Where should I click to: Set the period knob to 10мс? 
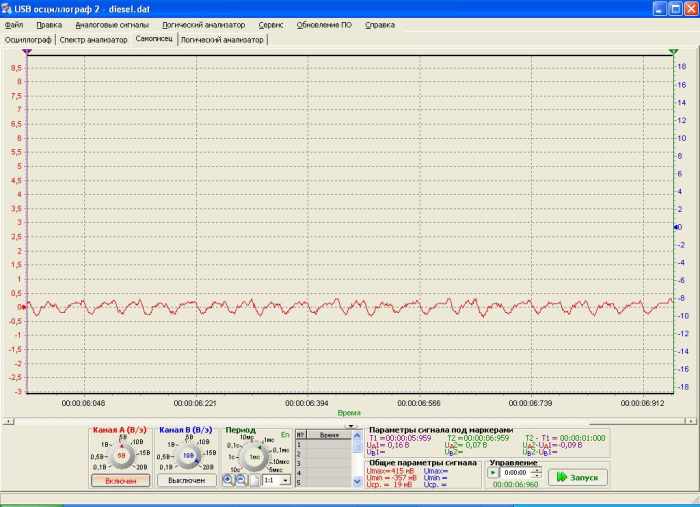247,437
